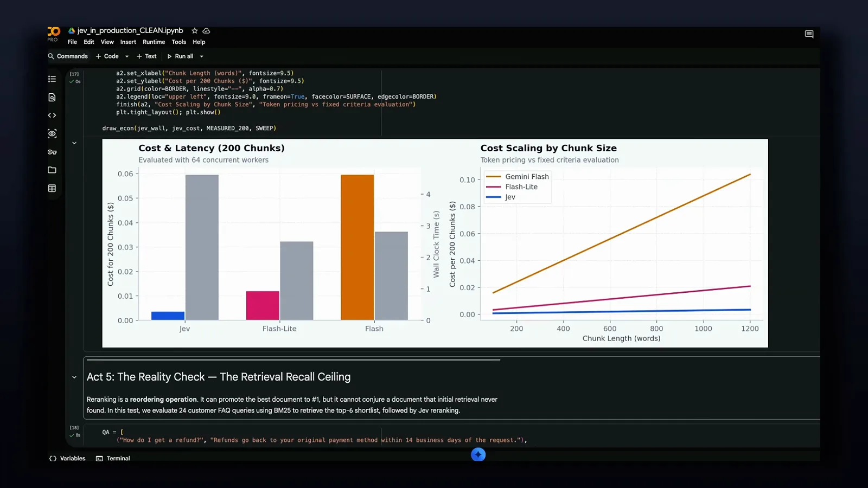
Task: Click the cell 18 execution indicator
Action: tap(75, 431)
